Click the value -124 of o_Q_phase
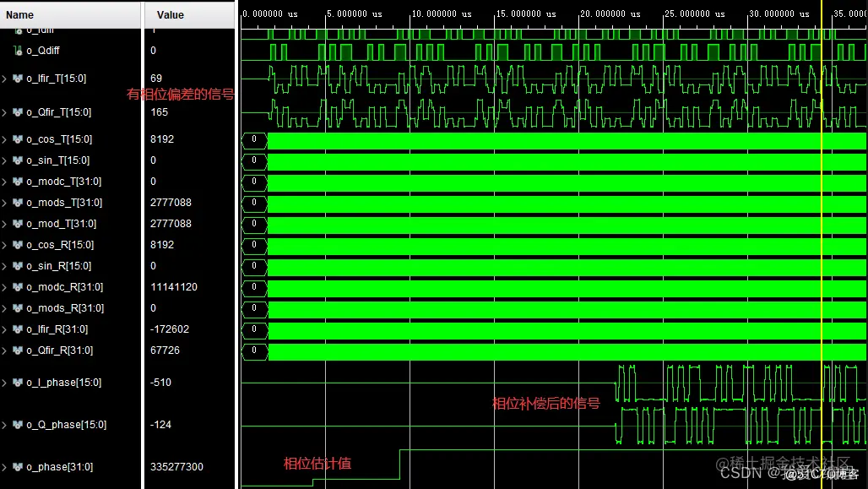The image size is (868, 489). pos(160,425)
